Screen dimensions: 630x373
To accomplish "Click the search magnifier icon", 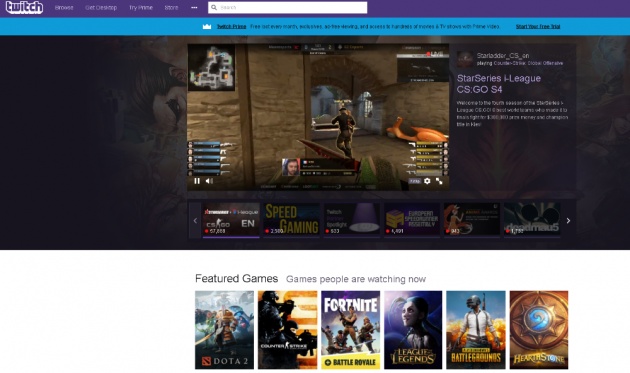I will tap(214, 7).
